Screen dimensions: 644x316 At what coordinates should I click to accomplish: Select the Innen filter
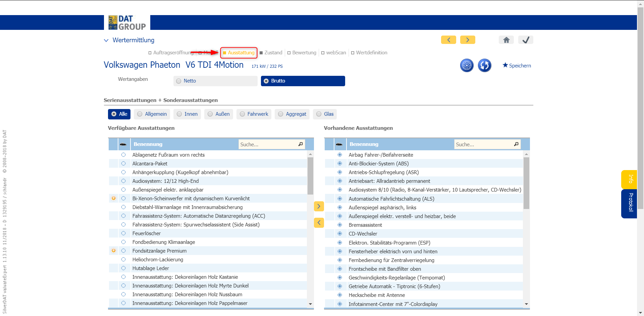pos(187,114)
